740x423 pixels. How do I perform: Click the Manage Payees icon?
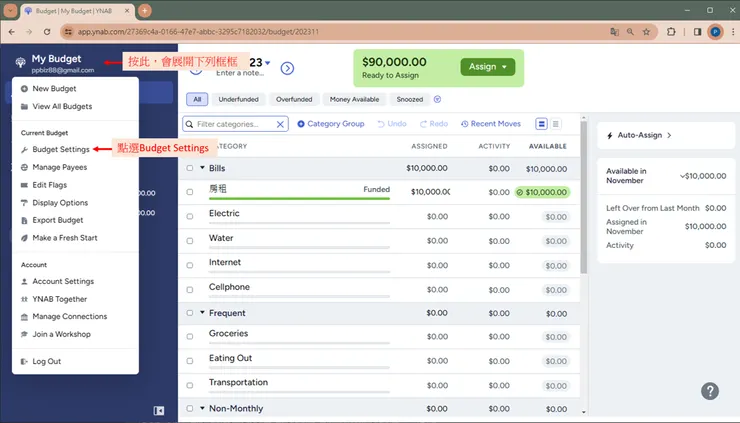[x=24, y=167]
